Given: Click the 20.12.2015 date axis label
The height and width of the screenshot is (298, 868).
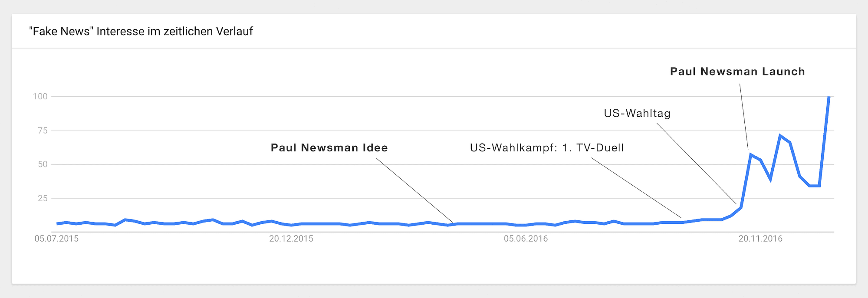Looking at the screenshot, I should point(291,239).
